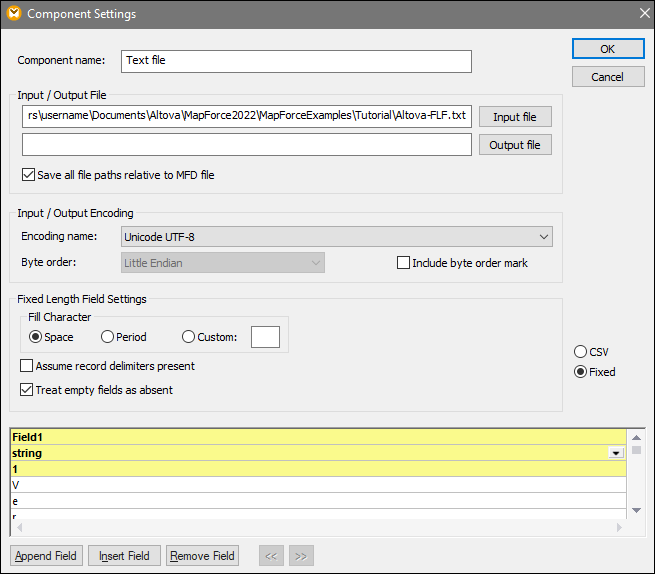The height and width of the screenshot is (574, 655).
Task: Click the Input file browse button
Action: (x=515, y=117)
